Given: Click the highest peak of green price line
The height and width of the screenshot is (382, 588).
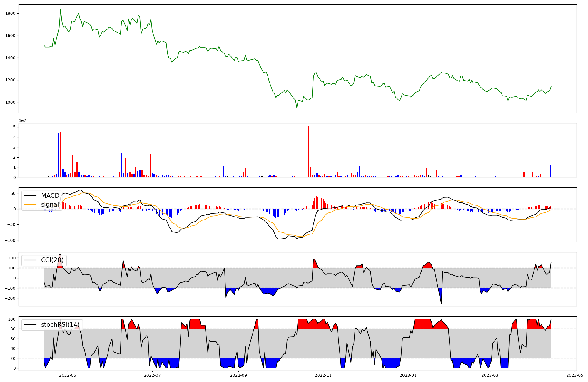Looking at the screenshot, I should click(61, 10).
